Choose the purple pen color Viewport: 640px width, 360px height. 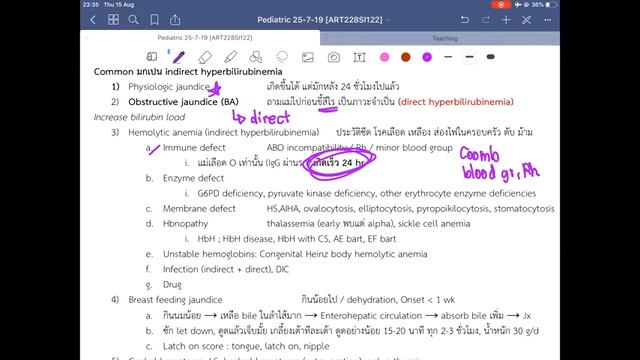click(427, 57)
